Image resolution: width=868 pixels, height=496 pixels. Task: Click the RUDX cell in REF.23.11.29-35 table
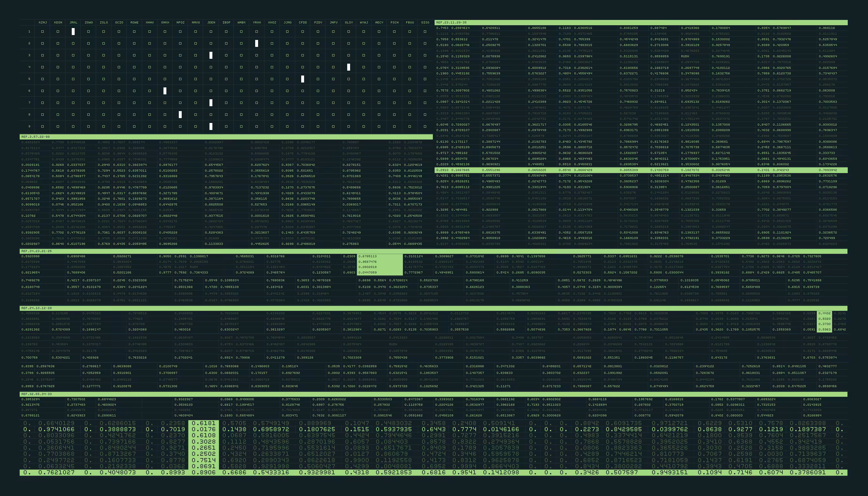685,56
